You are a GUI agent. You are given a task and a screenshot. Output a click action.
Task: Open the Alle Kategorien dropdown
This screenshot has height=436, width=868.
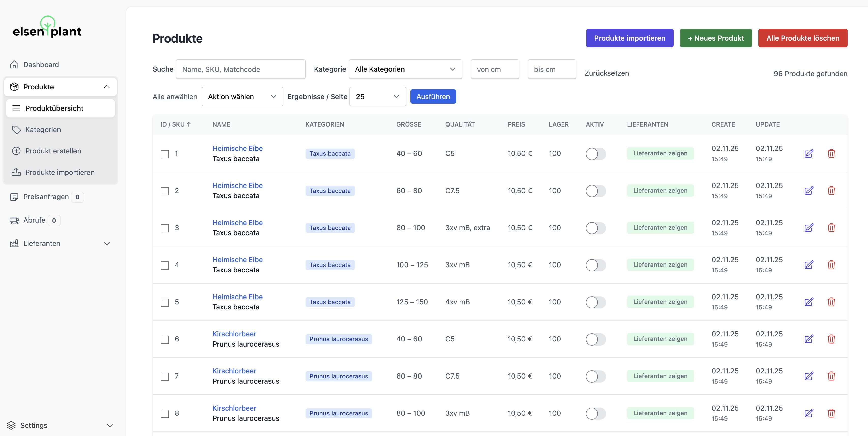[405, 69]
